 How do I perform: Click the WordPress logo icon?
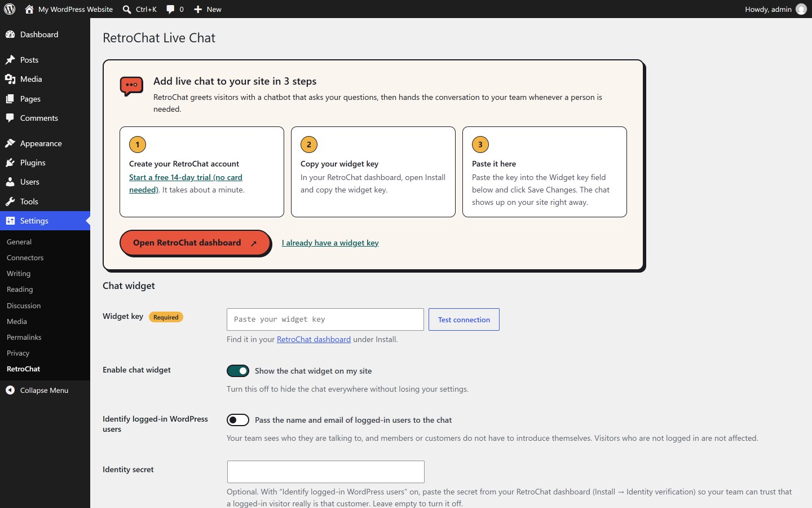click(x=10, y=9)
